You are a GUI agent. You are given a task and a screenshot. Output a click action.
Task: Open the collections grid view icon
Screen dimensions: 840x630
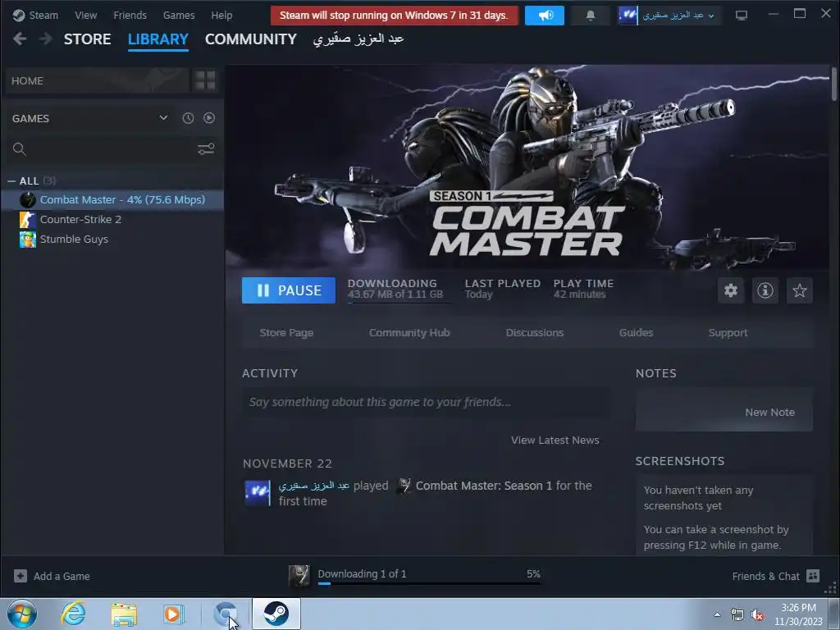coord(204,80)
